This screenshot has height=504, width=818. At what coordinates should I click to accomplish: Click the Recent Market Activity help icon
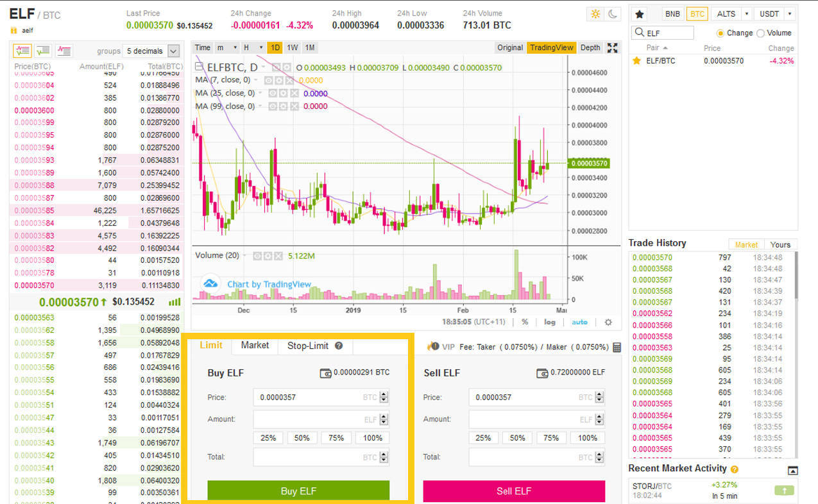pyautogui.click(x=734, y=469)
